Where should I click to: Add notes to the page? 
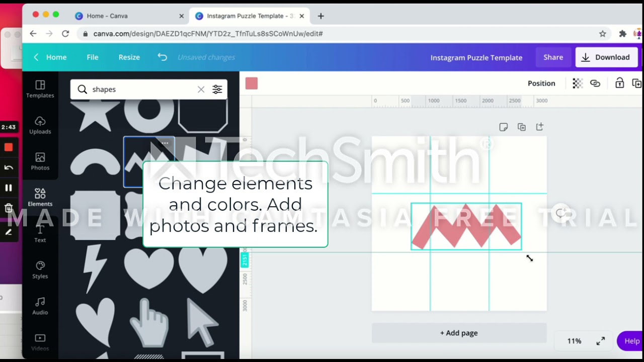[503, 127]
